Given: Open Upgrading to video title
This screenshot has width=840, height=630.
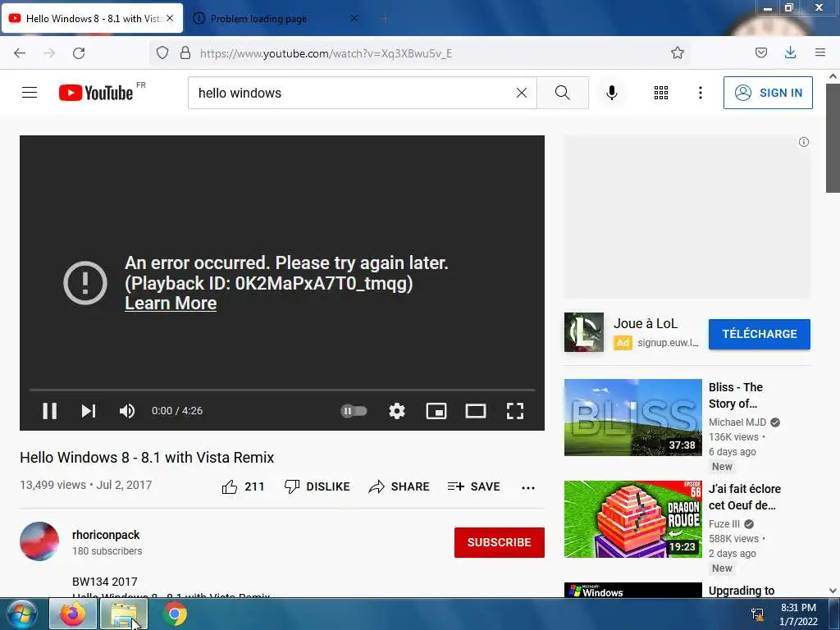Looking at the screenshot, I should coord(742,591).
